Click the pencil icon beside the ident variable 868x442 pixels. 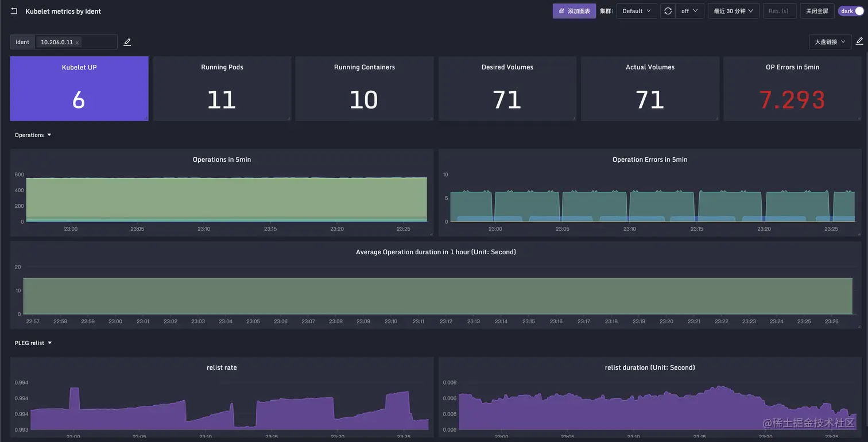coord(127,41)
